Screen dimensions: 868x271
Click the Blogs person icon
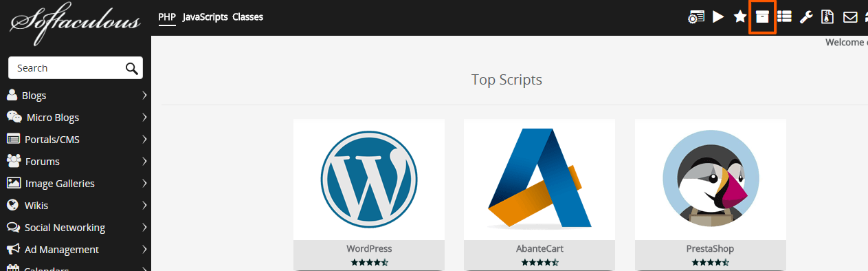(x=12, y=95)
